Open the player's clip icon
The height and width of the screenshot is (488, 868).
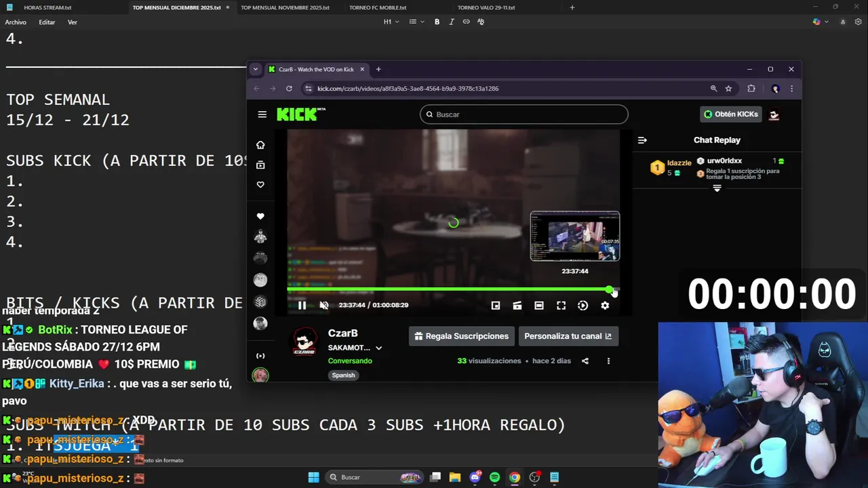click(x=517, y=306)
